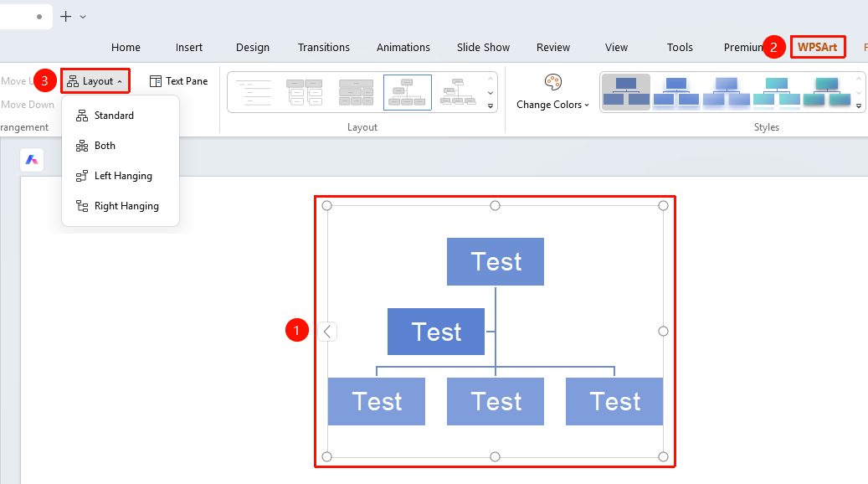Open the Tools tab
Screen dimensions: 868x484
pos(680,48)
